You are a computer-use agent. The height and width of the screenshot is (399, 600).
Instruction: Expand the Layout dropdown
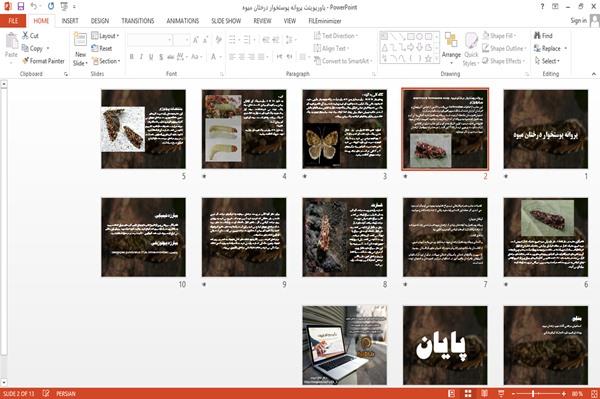(106, 36)
